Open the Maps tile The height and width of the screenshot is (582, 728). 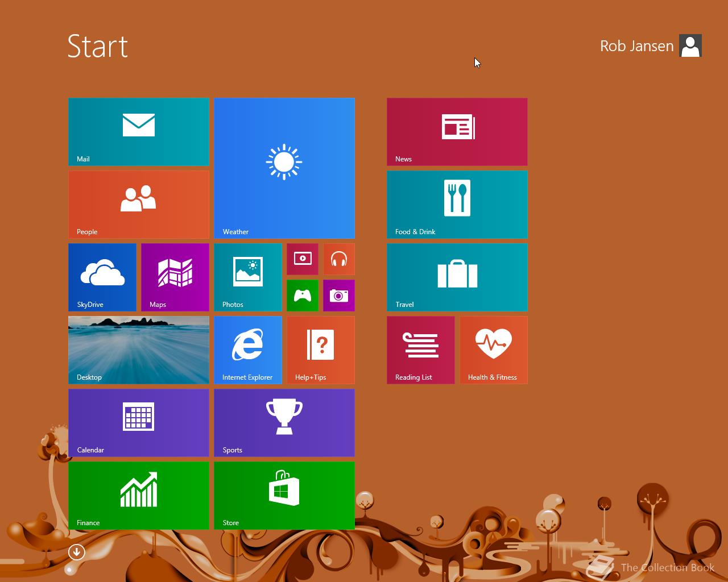point(175,277)
